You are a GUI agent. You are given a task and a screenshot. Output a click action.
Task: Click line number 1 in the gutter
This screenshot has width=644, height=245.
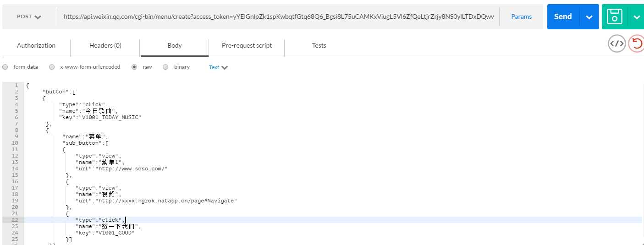pos(17,85)
